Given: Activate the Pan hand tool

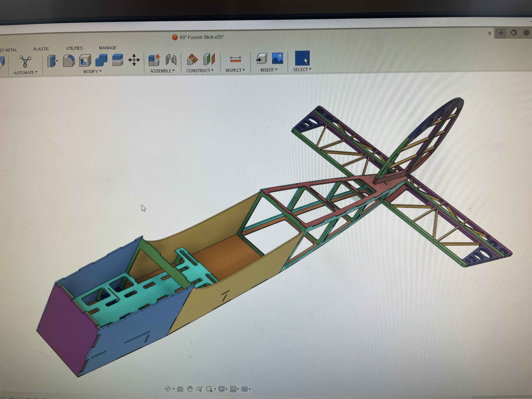Looking at the screenshot, I should point(190,389).
